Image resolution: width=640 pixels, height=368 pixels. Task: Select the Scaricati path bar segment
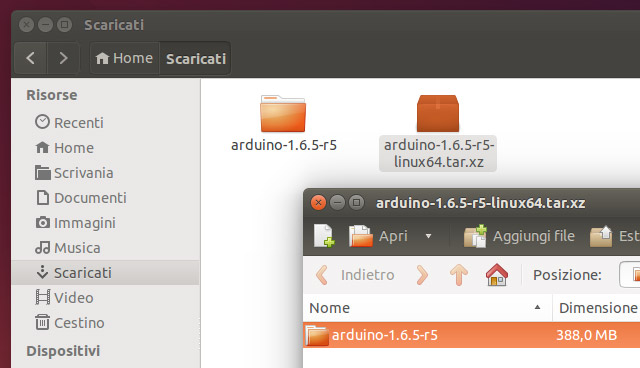(196, 59)
